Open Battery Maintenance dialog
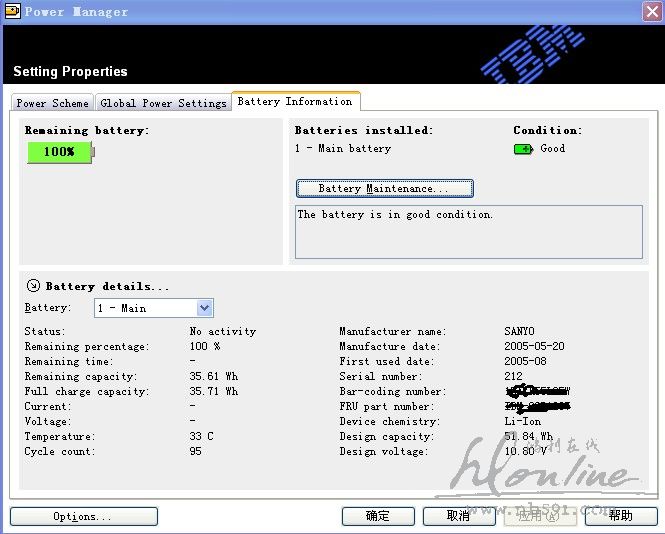Viewport: 665px width, 534px height. (384, 188)
